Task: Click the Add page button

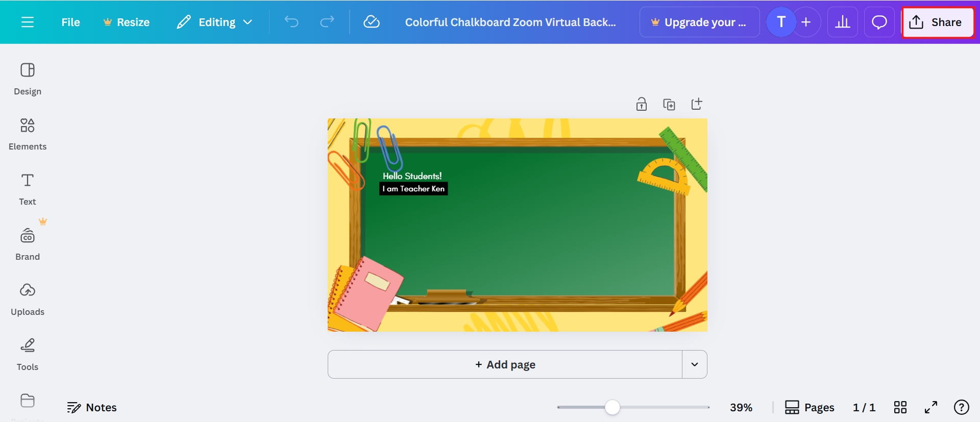Action: coord(505,364)
